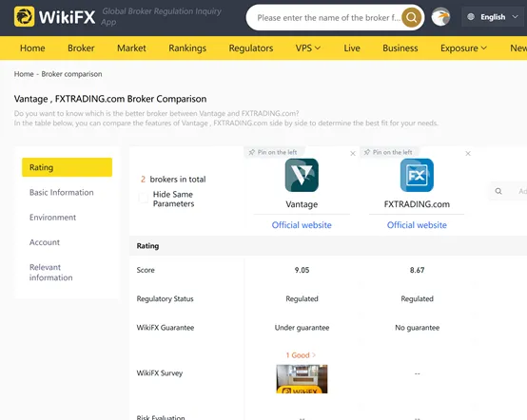This screenshot has width=527, height=420.
Task: Click the broker name search field
Action: 327,17
